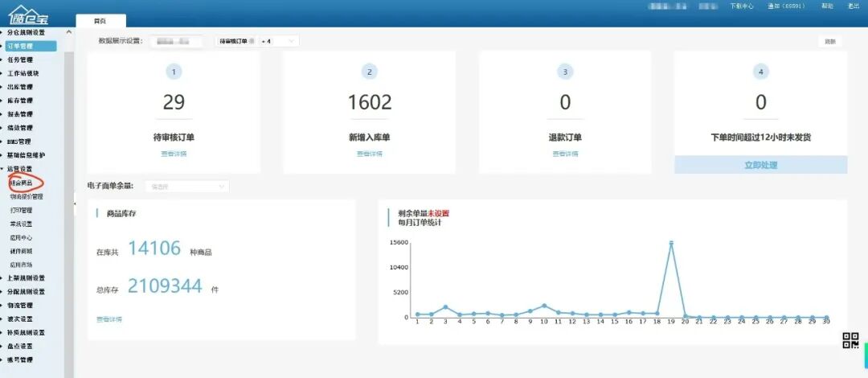Open 应用市场 in the sidebar

pyautogui.click(x=21, y=265)
